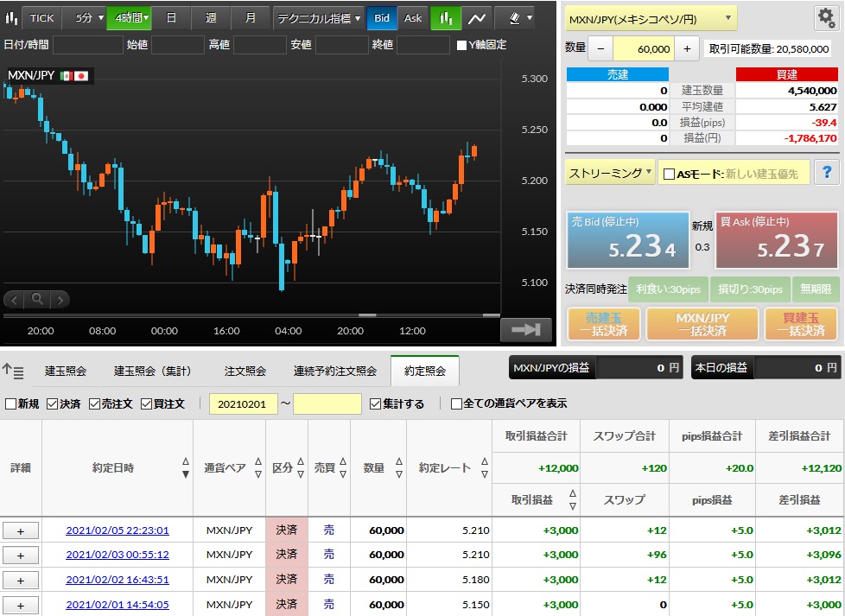This screenshot has width=845, height=616.
Task: Click 売建玉一括決済 button
Action: [604, 325]
